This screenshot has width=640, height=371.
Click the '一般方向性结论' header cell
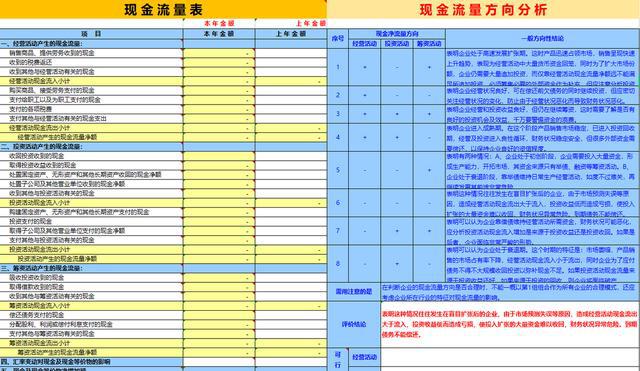click(x=542, y=38)
